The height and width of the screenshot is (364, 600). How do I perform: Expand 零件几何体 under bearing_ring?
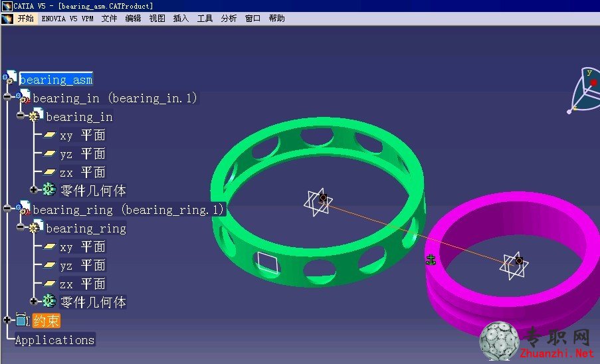pos(34,301)
